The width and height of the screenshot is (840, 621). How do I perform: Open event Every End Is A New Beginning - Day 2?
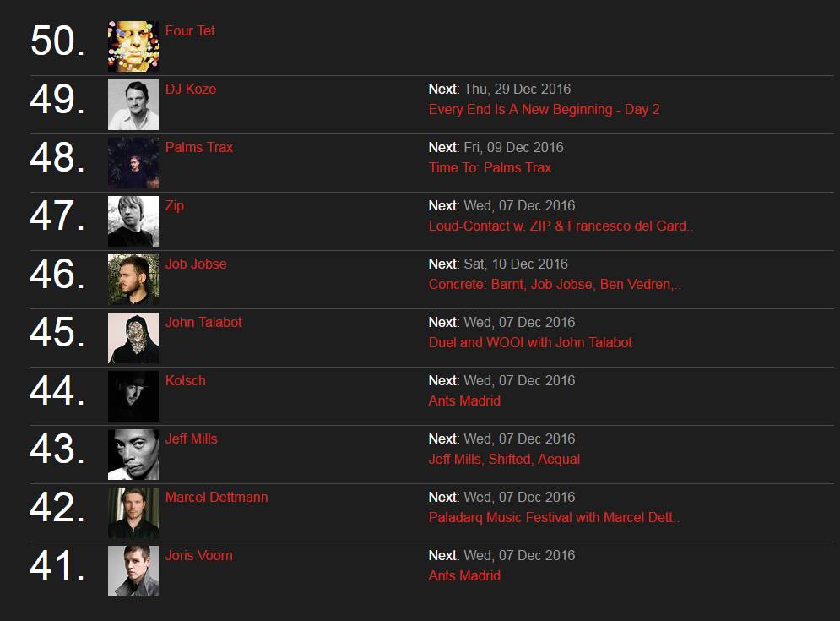click(x=544, y=109)
